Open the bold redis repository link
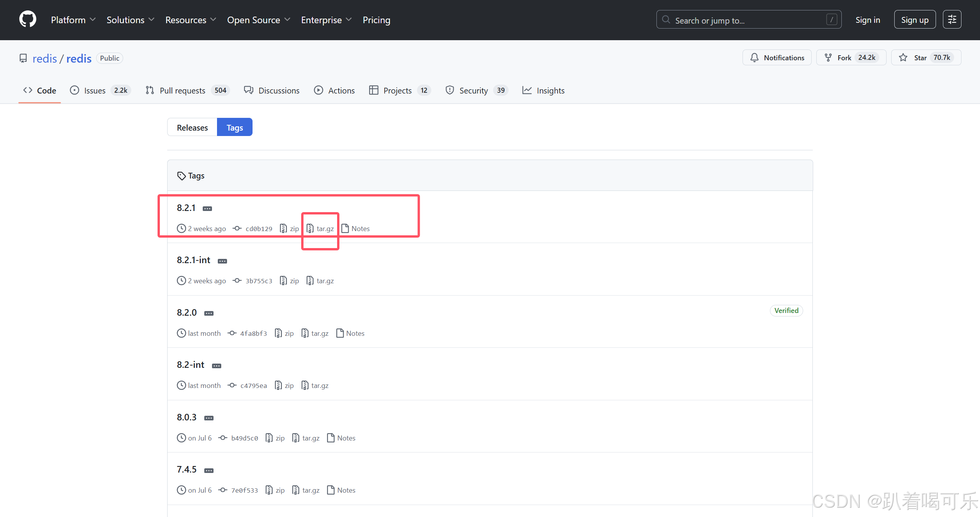 pyautogui.click(x=79, y=58)
